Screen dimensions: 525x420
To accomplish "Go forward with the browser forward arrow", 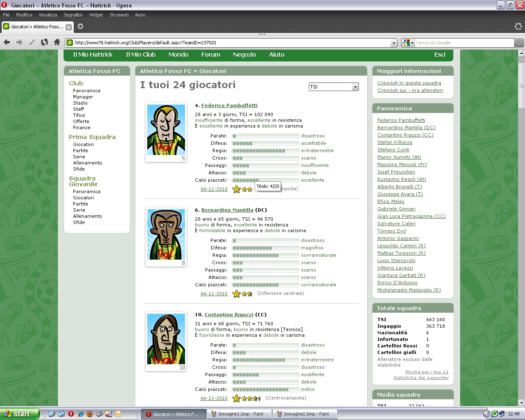I will tap(19, 42).
